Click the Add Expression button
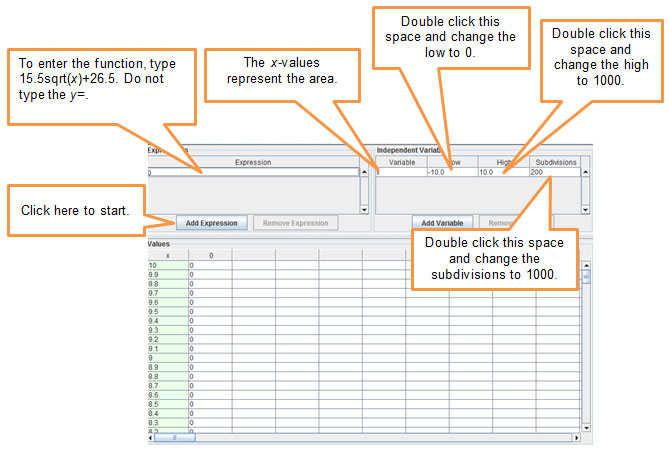The width and height of the screenshot is (669, 453). click(212, 223)
